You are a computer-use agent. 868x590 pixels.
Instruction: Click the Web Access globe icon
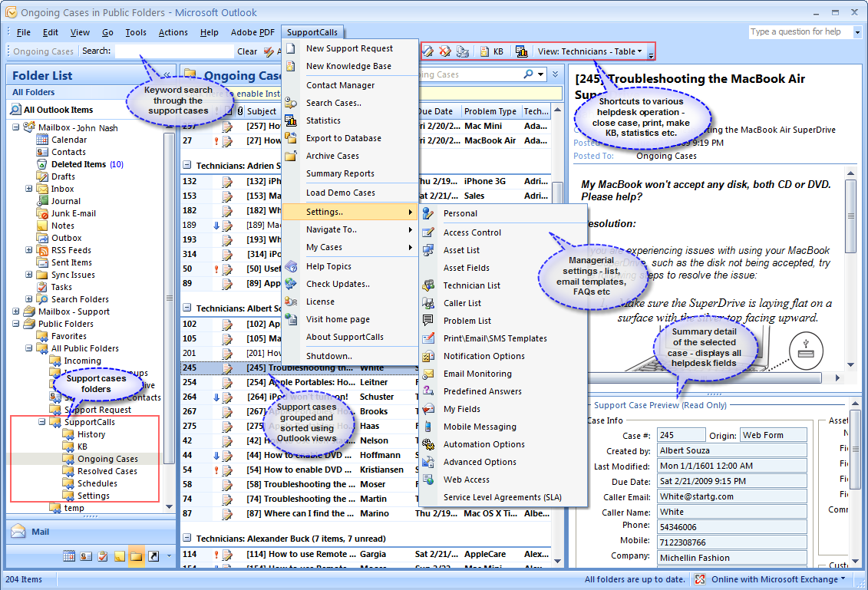428,480
